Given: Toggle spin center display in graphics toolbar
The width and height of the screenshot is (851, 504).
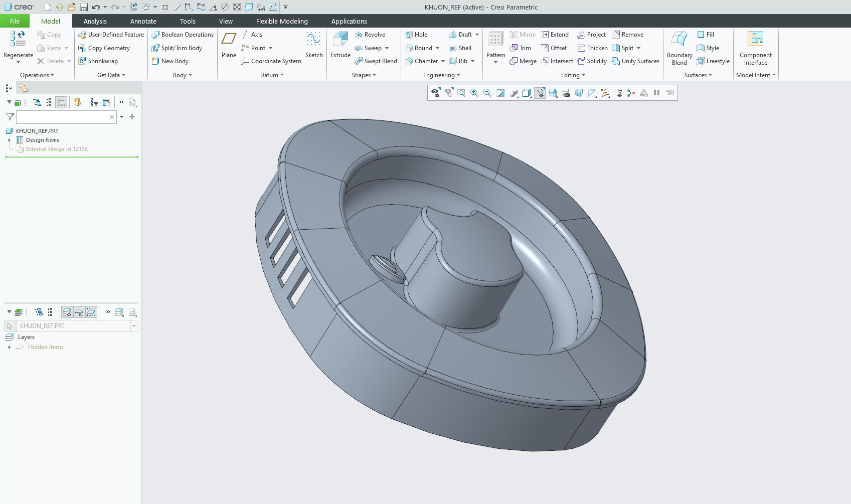Looking at the screenshot, I should (x=631, y=93).
